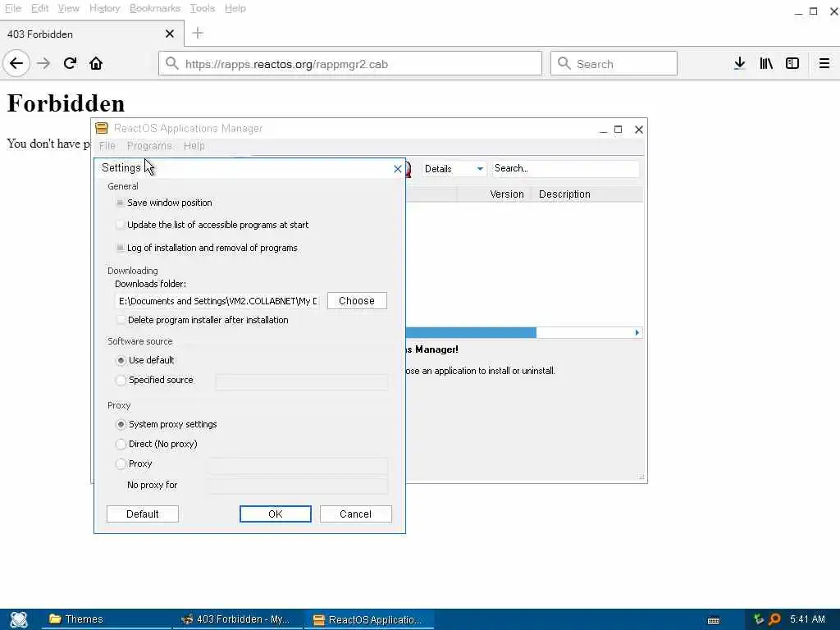Open the browser Library icon
Screen dimensions: 840x630
coord(766,64)
